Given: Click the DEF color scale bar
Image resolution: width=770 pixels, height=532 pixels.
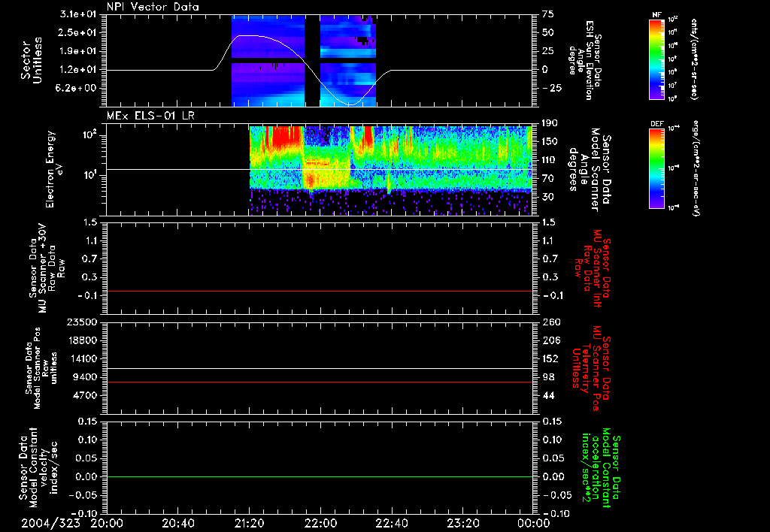Looking at the screenshot, I should pyautogui.click(x=656, y=168).
